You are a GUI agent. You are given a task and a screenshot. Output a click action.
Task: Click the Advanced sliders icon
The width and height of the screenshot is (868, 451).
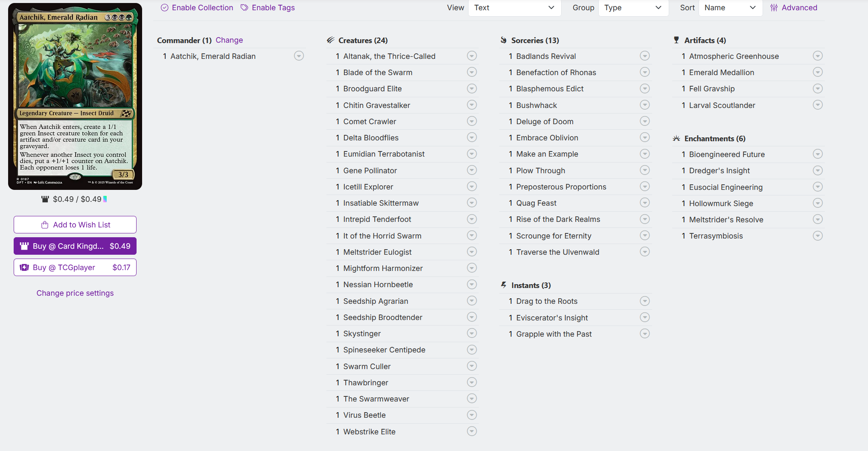click(774, 8)
